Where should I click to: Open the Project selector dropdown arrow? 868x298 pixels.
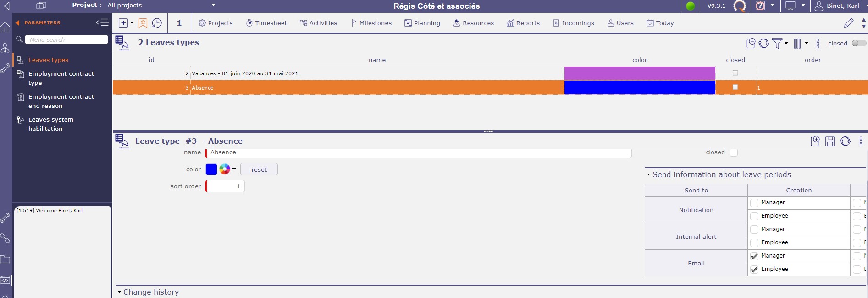[x=213, y=5]
